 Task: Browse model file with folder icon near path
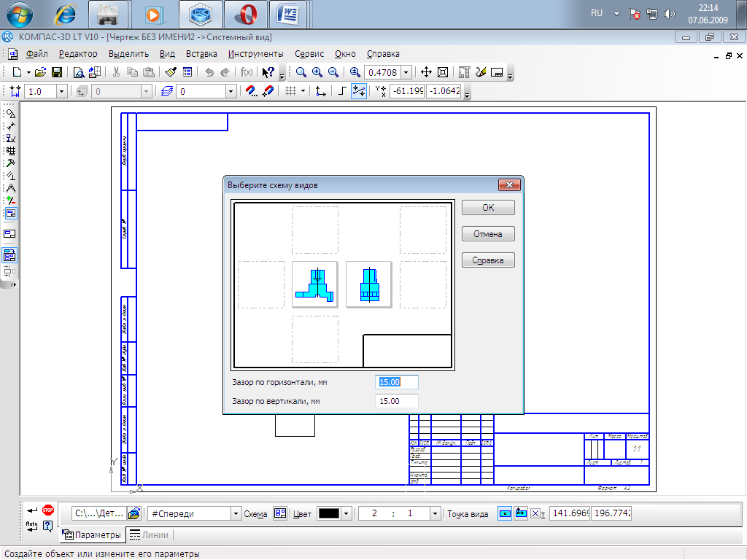(x=134, y=513)
